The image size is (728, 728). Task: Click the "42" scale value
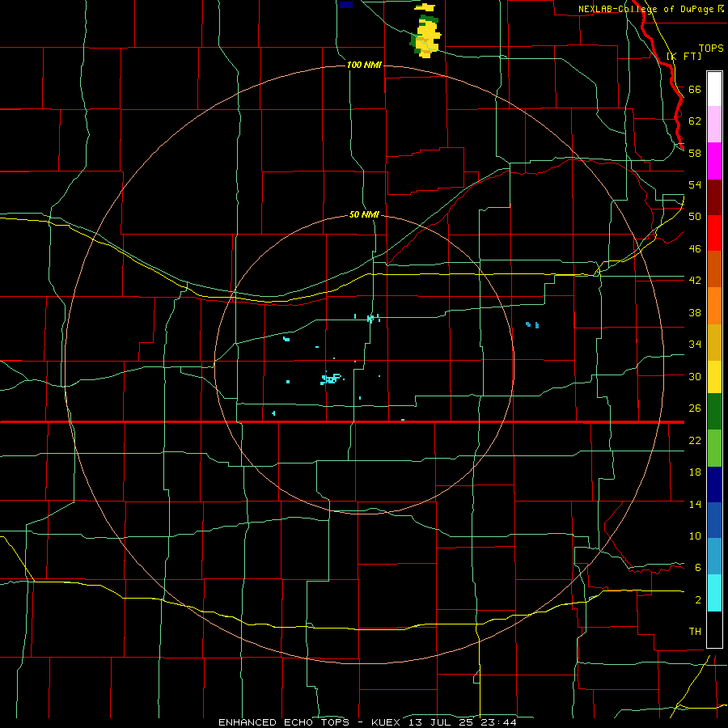pos(695,280)
